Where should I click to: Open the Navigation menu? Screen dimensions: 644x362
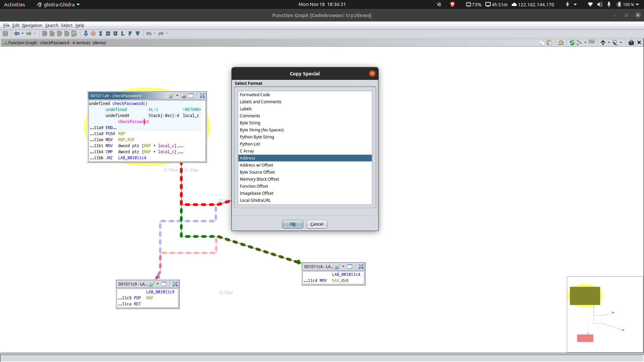coord(32,25)
